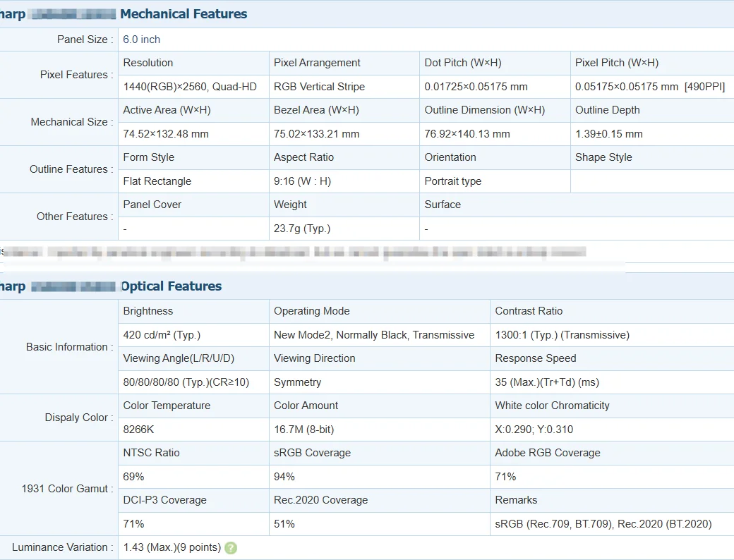
Task: Click the 1440(RGB)×2560 Quad-HD resolution value
Action: tap(190, 87)
